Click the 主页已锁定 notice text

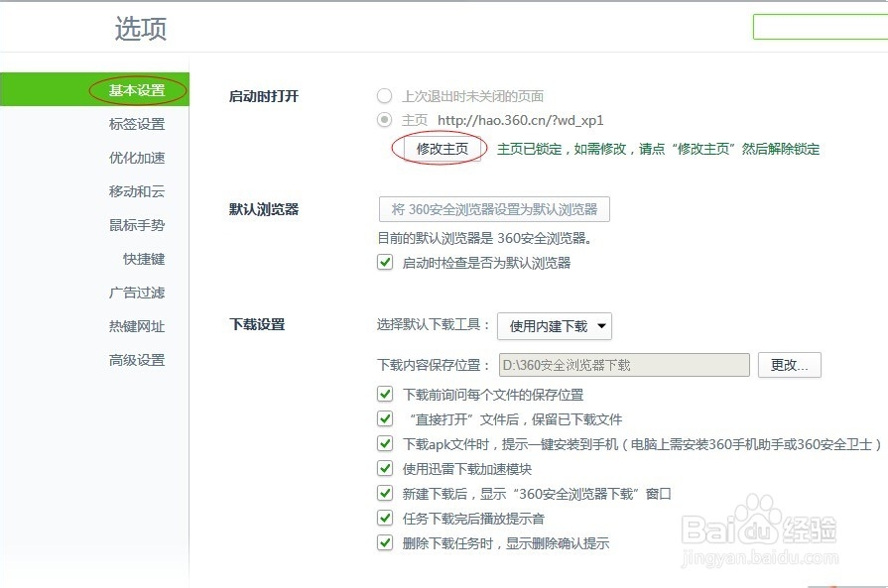[658, 149]
